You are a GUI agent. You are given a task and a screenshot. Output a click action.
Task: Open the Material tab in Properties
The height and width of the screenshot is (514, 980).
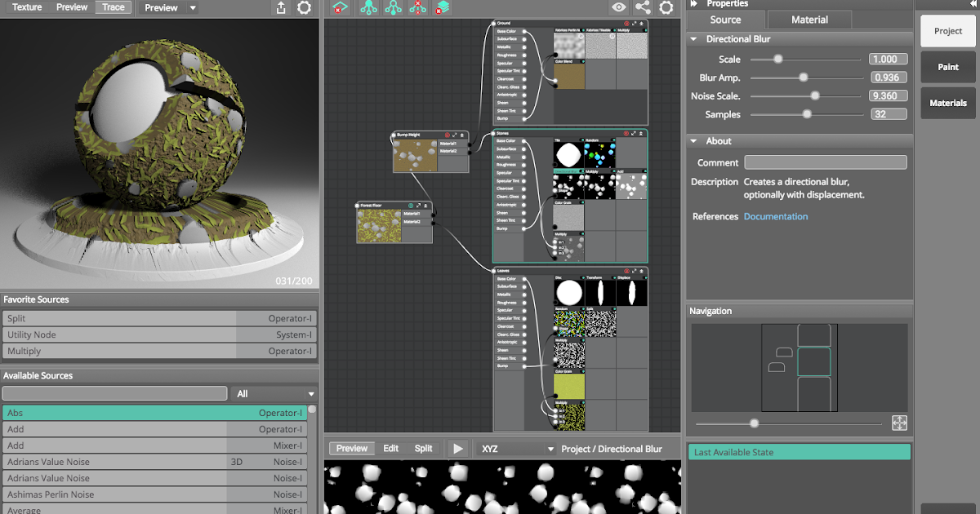[809, 20]
